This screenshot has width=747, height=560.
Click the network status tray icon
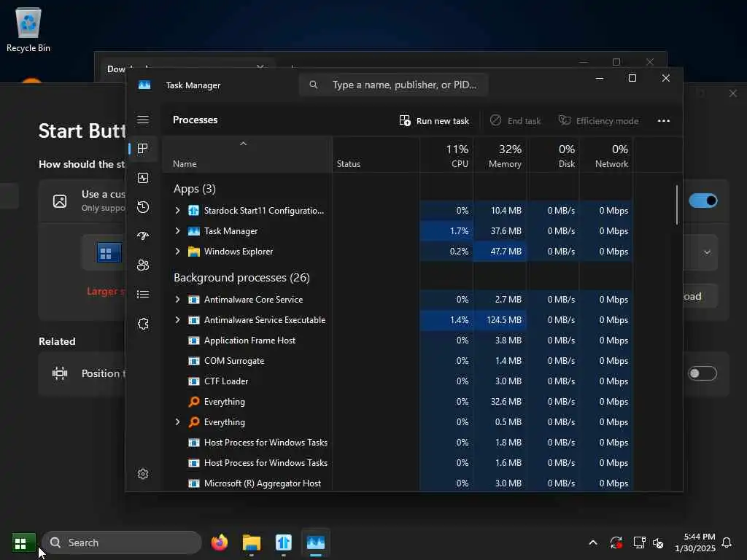tap(639, 542)
